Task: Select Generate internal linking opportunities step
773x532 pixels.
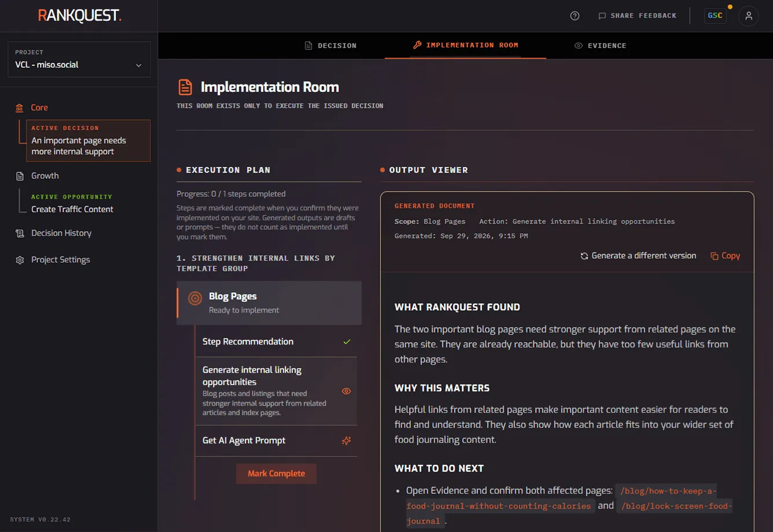Action: 276,391
